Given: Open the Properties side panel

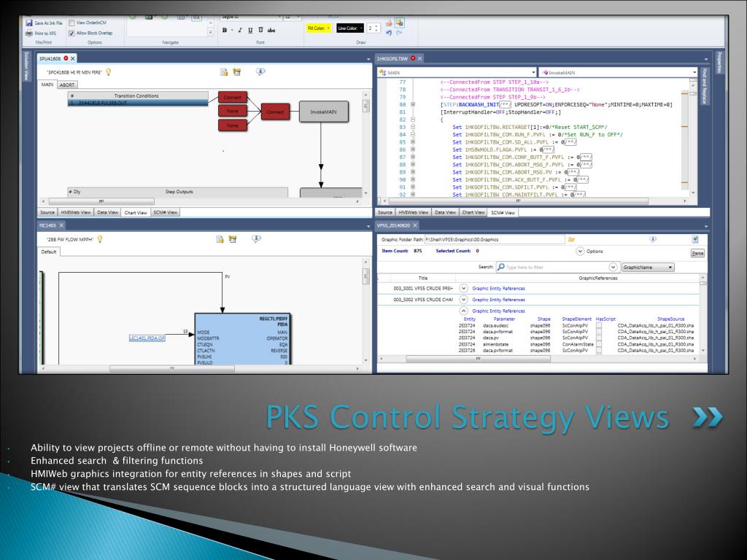Looking at the screenshot, I should coord(719,63).
